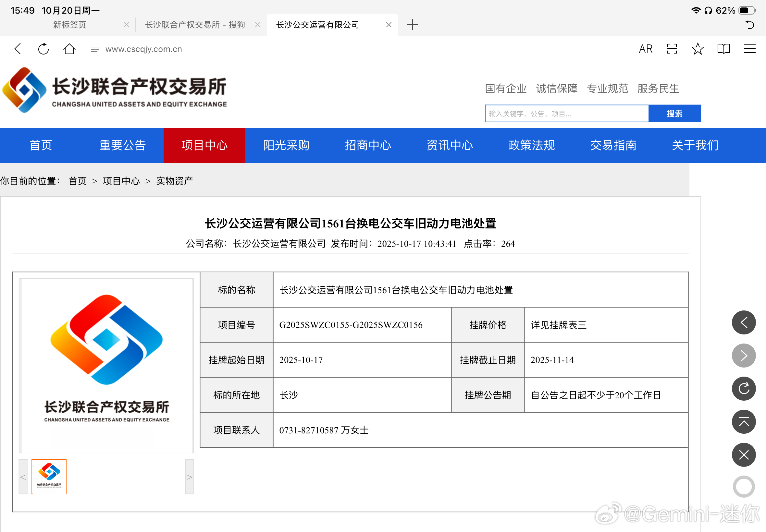Click the blue 搜索 button

[x=674, y=114]
